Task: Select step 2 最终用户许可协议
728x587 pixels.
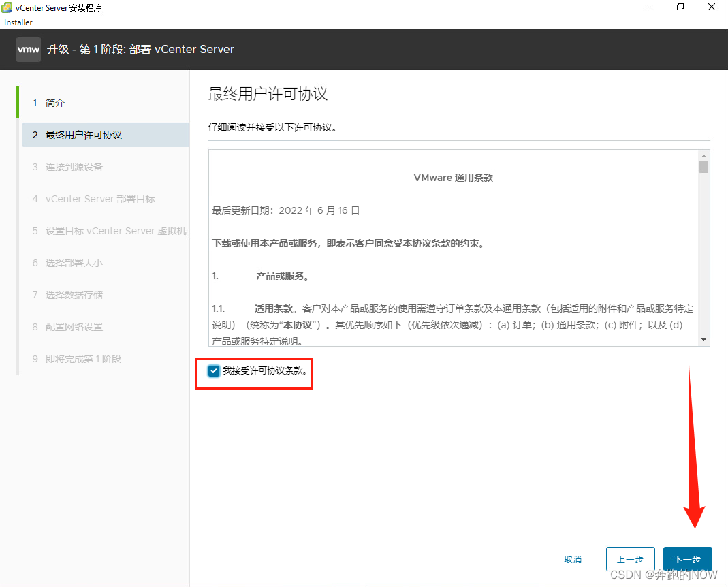Action: point(105,135)
